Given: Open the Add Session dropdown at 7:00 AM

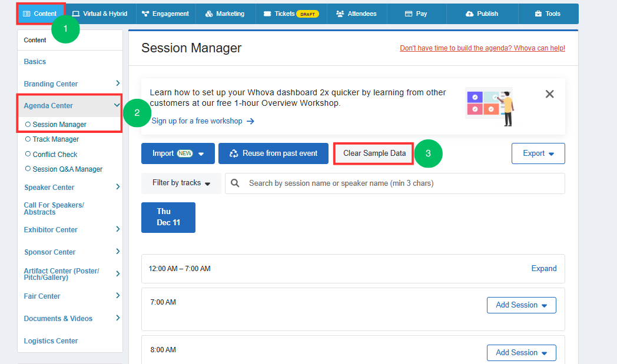Looking at the screenshot, I should [521, 305].
